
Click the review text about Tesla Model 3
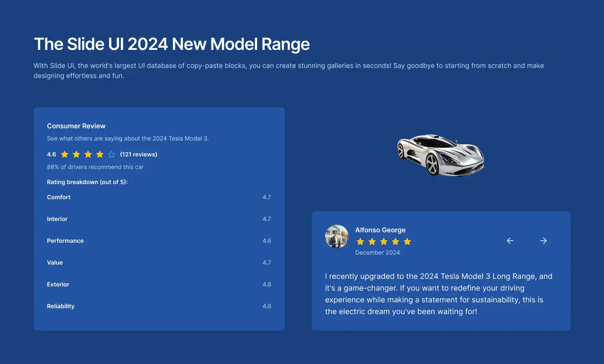[439, 294]
